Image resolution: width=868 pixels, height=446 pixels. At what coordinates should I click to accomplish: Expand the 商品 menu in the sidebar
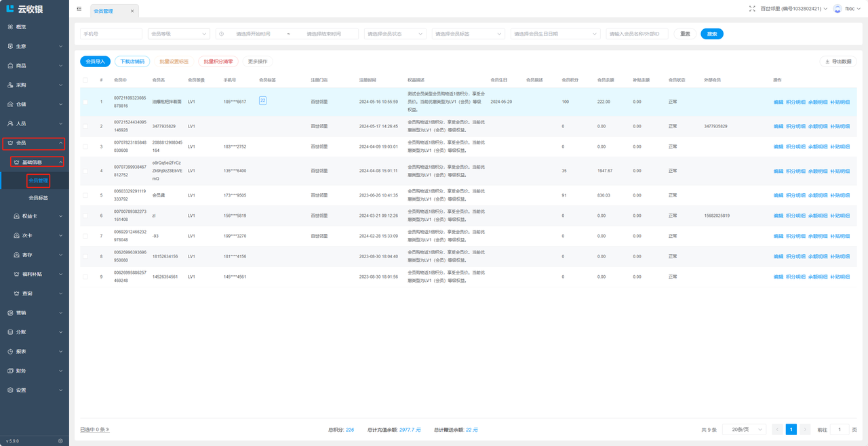(x=34, y=66)
